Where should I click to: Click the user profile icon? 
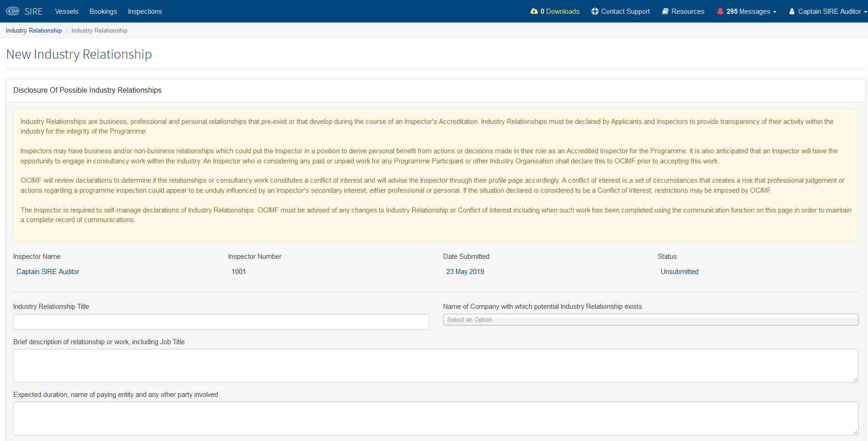pyautogui.click(x=792, y=11)
